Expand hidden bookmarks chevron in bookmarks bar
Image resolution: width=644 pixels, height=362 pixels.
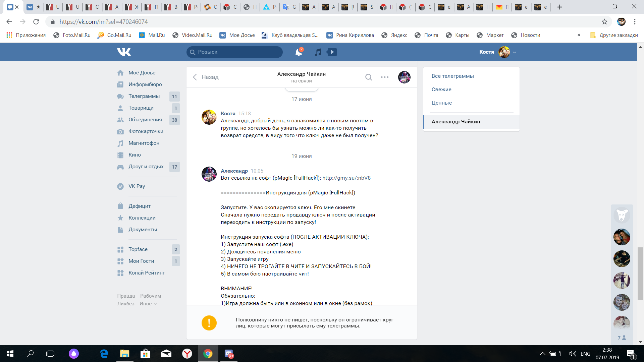[x=579, y=35]
